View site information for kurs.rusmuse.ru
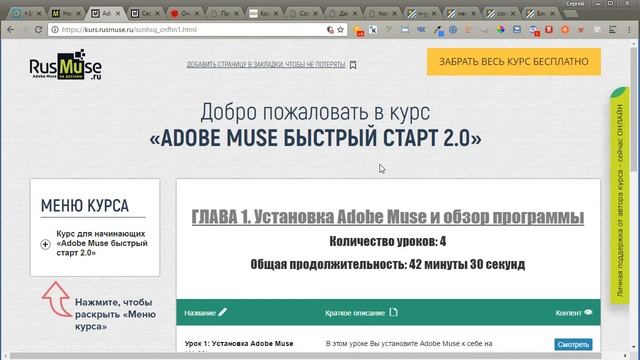Screen dimensions: 640x360 coord(55,29)
